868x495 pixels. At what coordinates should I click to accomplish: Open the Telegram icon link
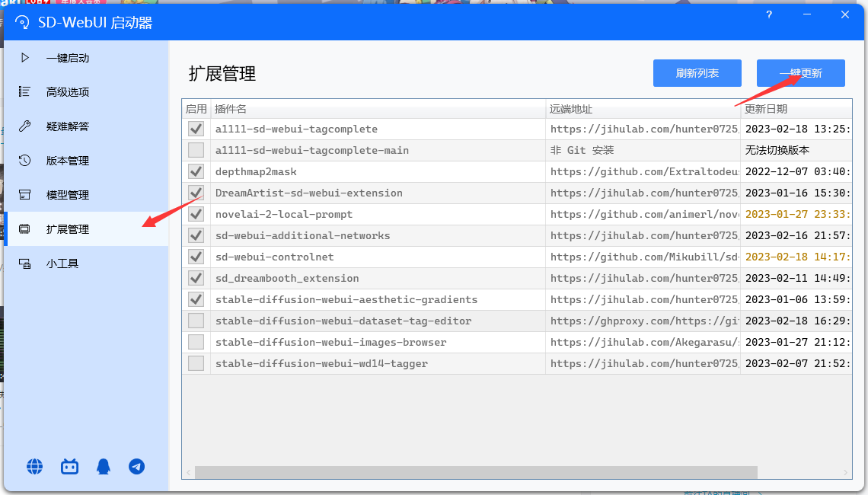click(x=137, y=467)
